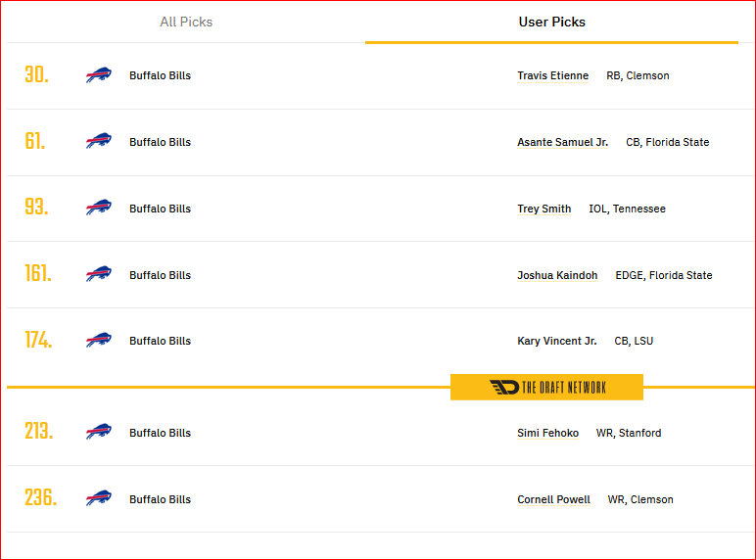Click Bills logo on pick 174 row
Image resolution: width=756 pixels, height=560 pixels.
[99, 340]
